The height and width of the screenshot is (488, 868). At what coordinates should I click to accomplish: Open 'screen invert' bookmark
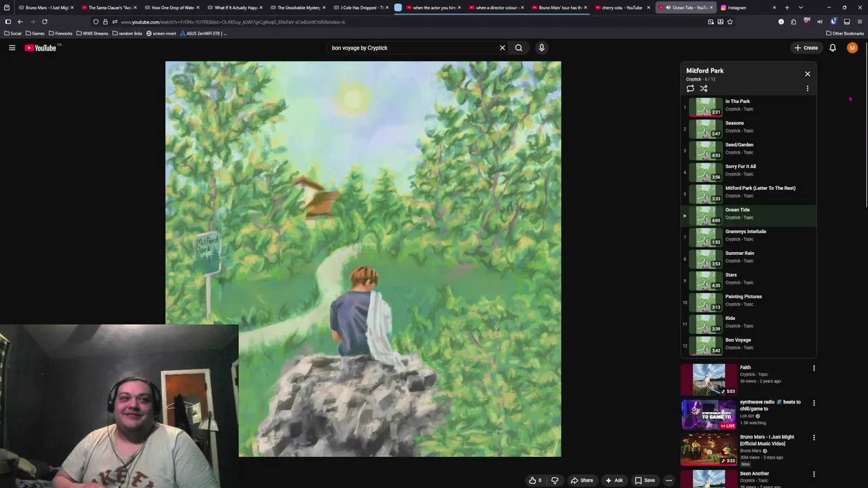coord(161,33)
